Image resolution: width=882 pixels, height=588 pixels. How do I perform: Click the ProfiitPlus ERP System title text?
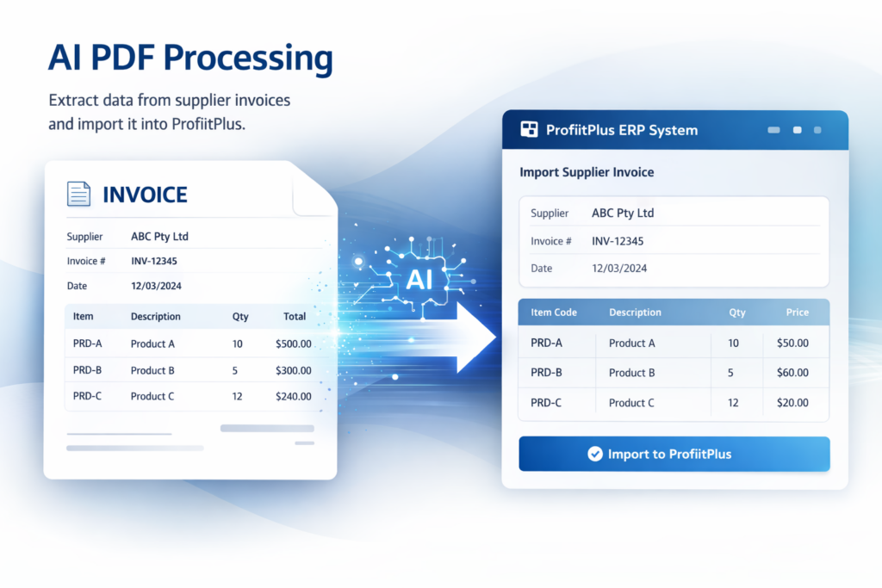[x=622, y=130]
